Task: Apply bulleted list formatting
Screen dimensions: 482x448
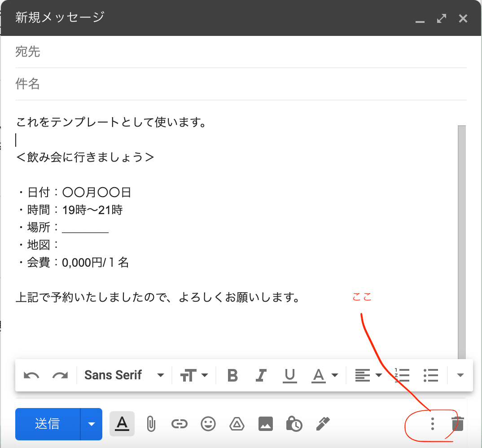Action: [431, 375]
